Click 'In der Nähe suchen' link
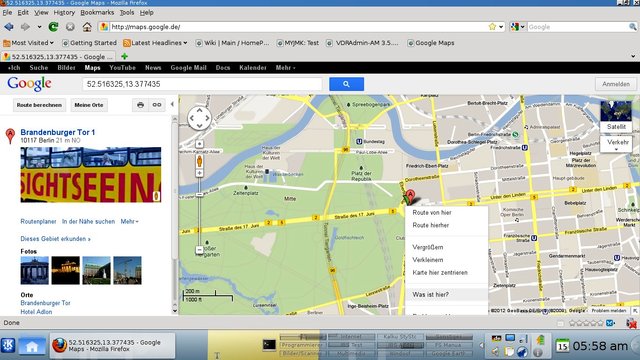The height and width of the screenshot is (360, 640). 89,221
